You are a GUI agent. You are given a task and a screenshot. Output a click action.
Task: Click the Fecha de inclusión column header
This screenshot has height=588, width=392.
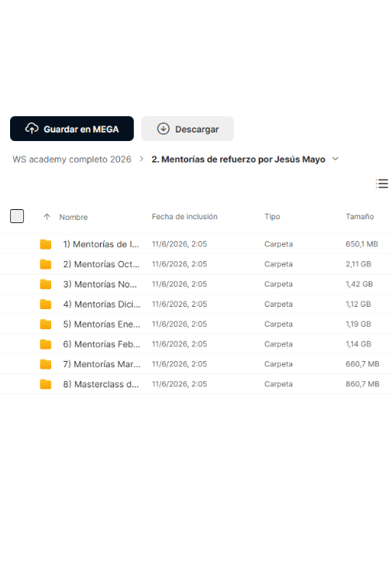pyautogui.click(x=184, y=216)
